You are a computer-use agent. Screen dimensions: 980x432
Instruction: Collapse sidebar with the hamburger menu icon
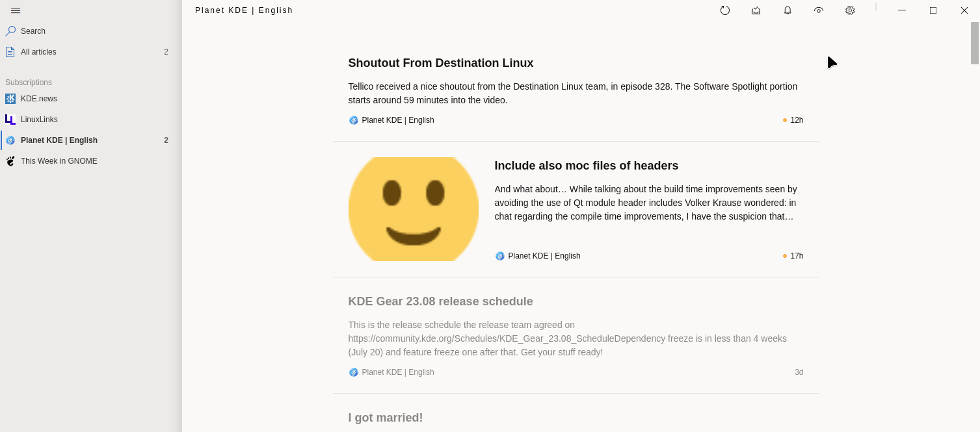[x=16, y=10]
